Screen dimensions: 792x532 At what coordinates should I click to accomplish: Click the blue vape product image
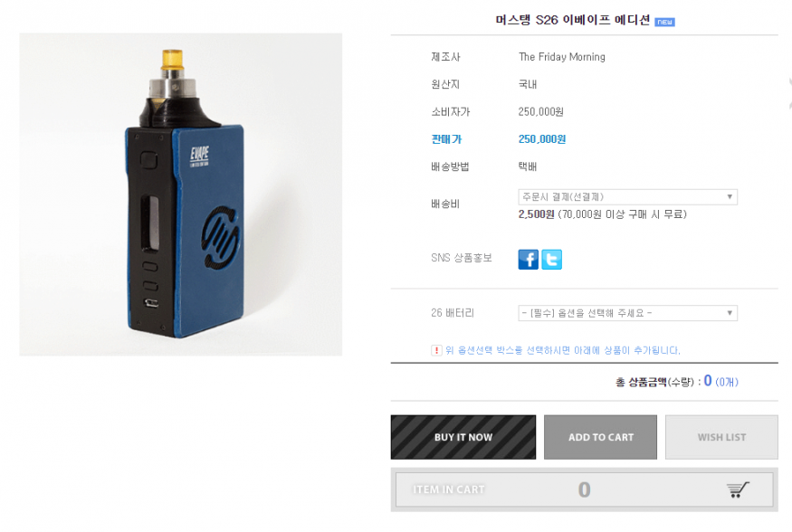181,195
